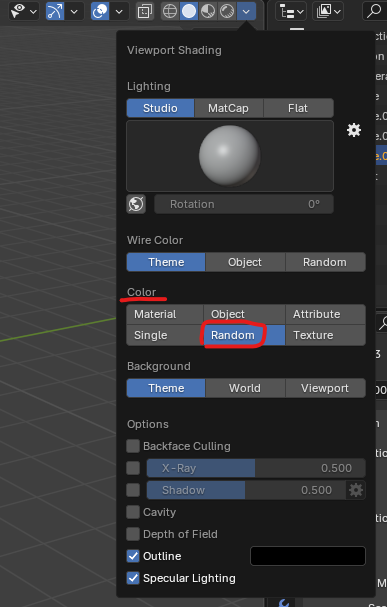The image size is (387, 607).
Task: Toggle world space lighting globe icon
Action: point(136,204)
